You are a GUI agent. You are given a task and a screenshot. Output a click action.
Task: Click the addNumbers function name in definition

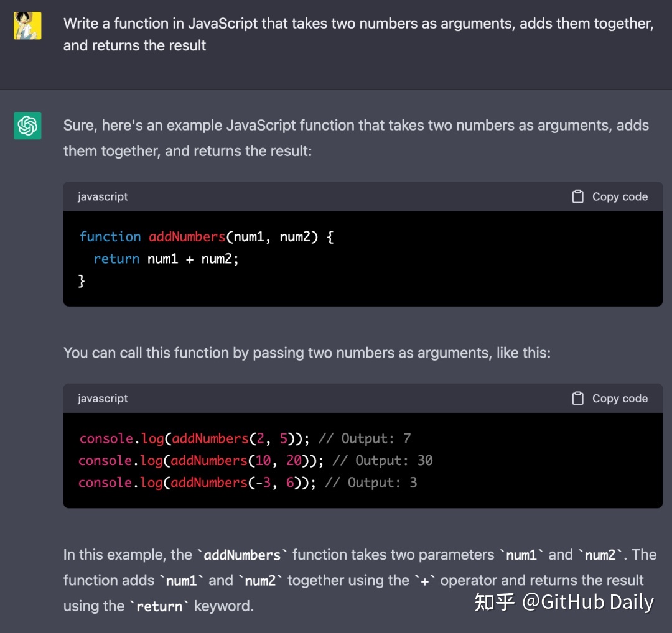tap(187, 236)
